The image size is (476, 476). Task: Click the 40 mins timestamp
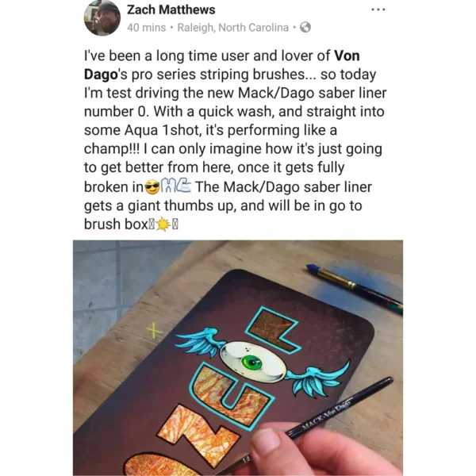point(147,28)
